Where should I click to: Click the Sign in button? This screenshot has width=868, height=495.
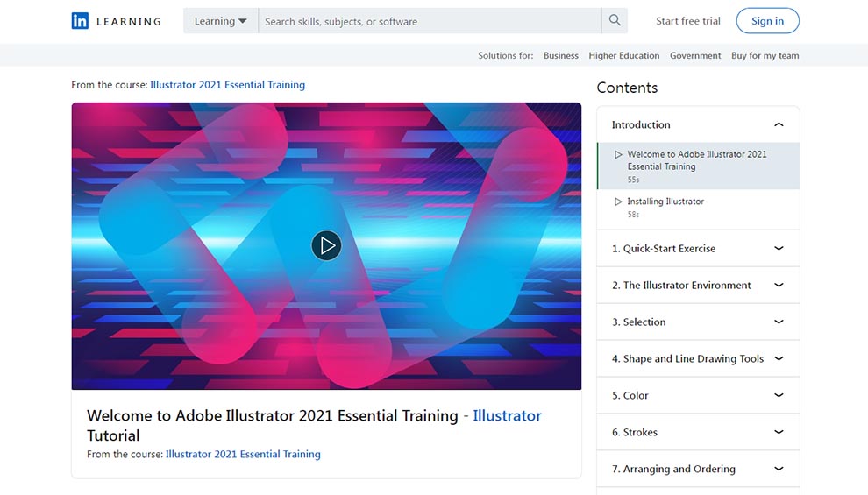point(767,21)
